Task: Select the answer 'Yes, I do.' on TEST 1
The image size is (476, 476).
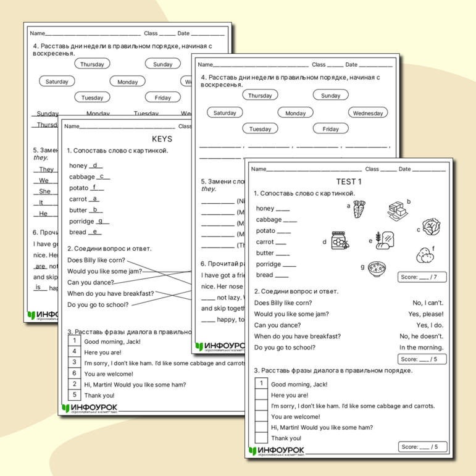Action: click(x=430, y=325)
